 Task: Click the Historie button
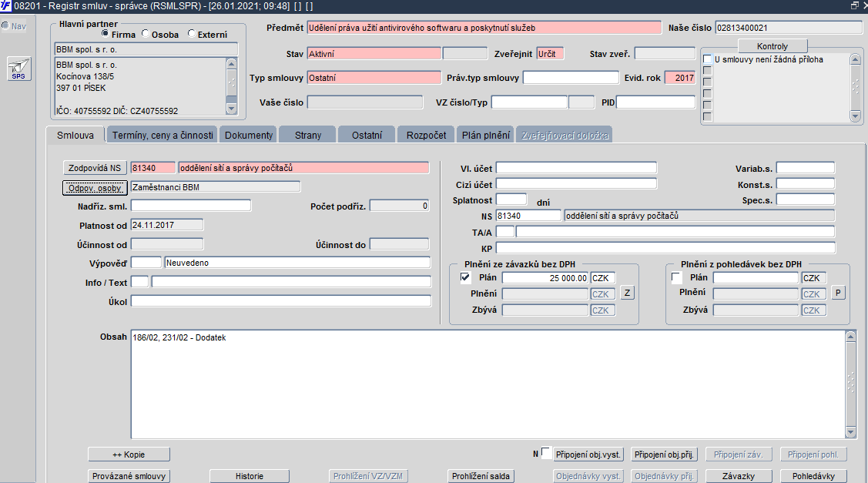pos(250,476)
